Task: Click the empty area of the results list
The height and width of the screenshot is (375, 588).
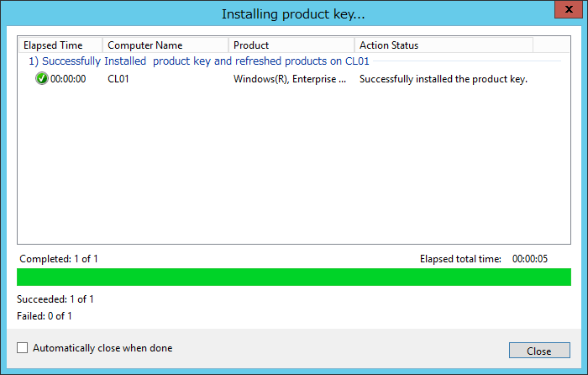Action: coord(294,165)
